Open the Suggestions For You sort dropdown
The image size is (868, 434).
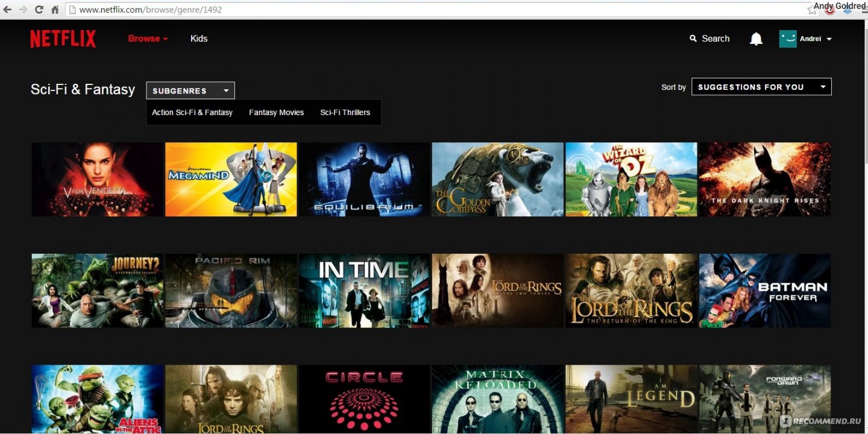pyautogui.click(x=761, y=87)
